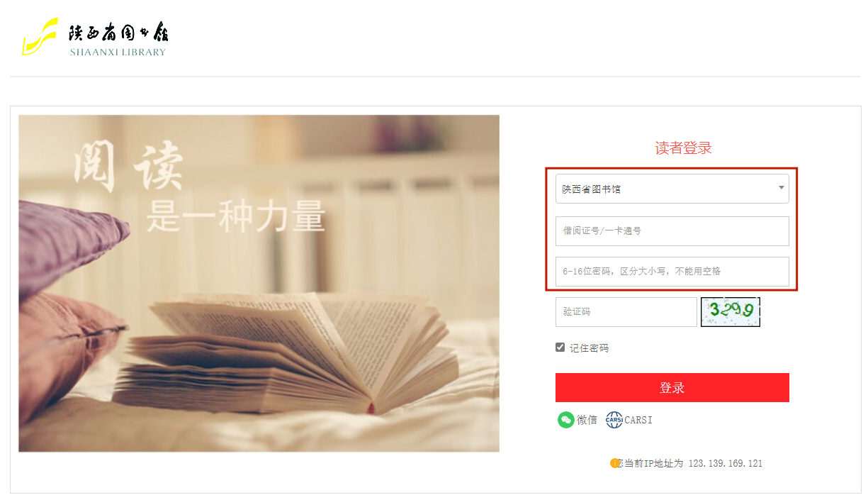
Task: Select the CARSI round logo icon
Action: pyautogui.click(x=614, y=420)
